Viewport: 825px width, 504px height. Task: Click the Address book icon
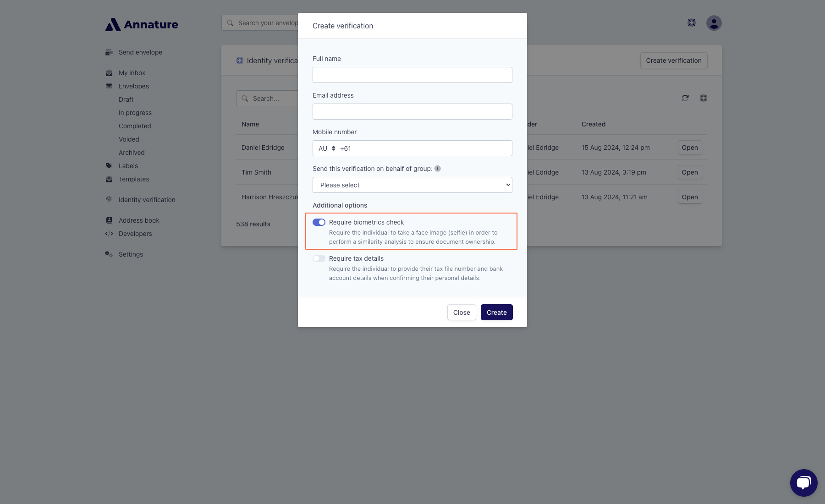pyautogui.click(x=109, y=220)
